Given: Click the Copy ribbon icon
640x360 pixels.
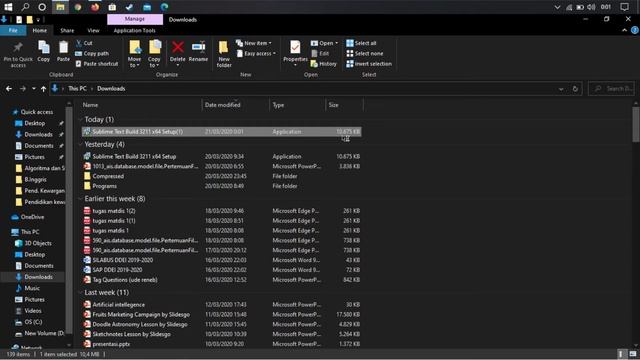Looking at the screenshot, I should 44,51.
